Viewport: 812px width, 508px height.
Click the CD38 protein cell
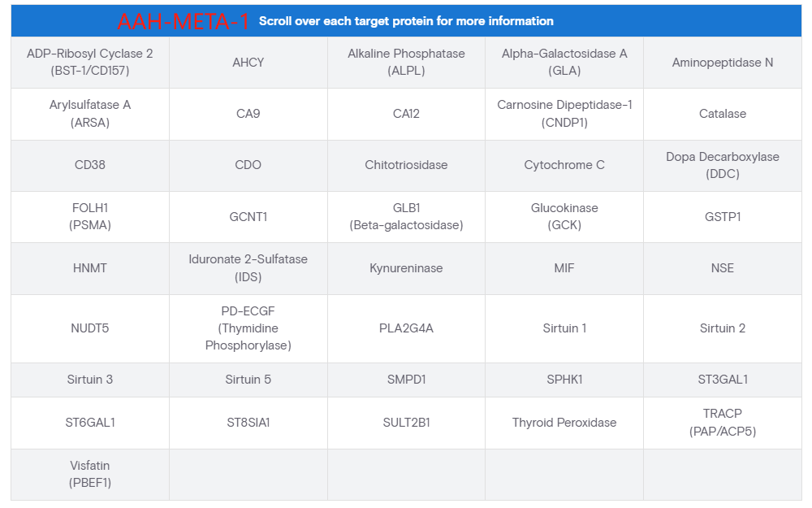pos(90,165)
